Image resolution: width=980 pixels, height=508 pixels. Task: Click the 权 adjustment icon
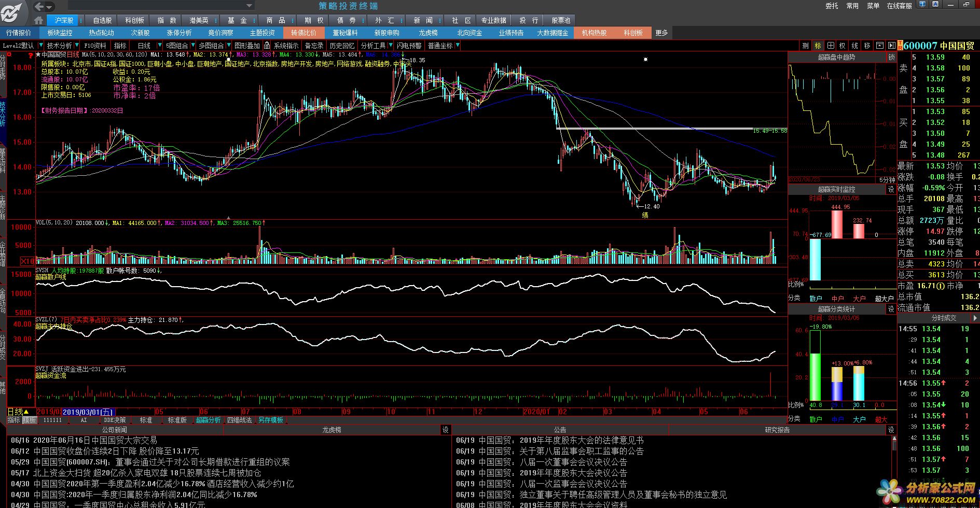[843, 46]
